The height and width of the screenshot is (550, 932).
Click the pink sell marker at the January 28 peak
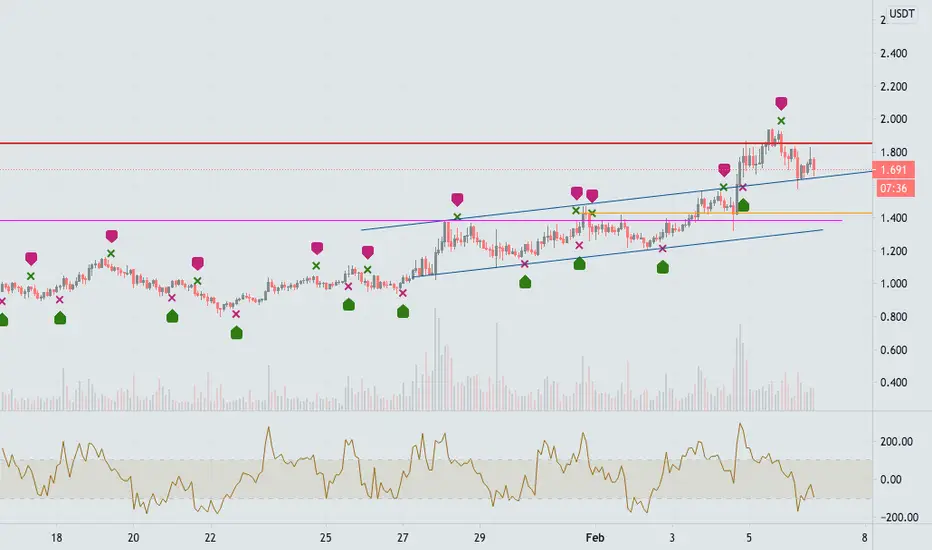(x=456, y=199)
